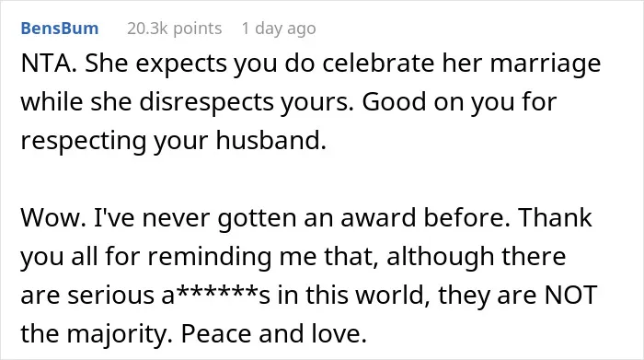The height and width of the screenshot is (360, 644).
Task: Open the 1 day ago timestamp
Action: 279,29
